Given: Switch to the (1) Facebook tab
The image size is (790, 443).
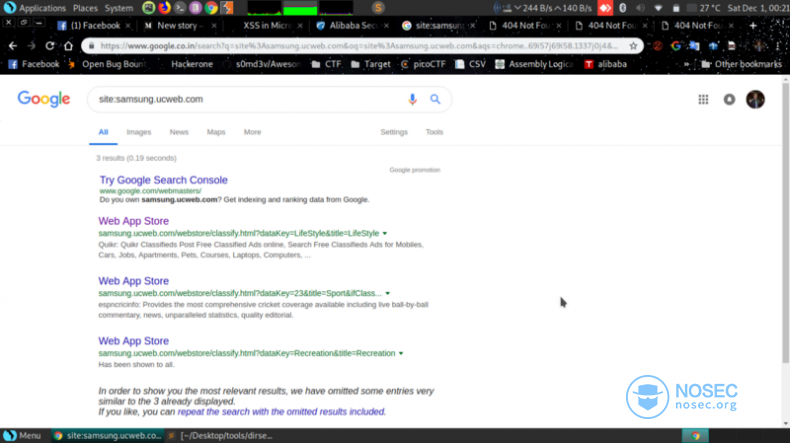Looking at the screenshot, I should 94,25.
